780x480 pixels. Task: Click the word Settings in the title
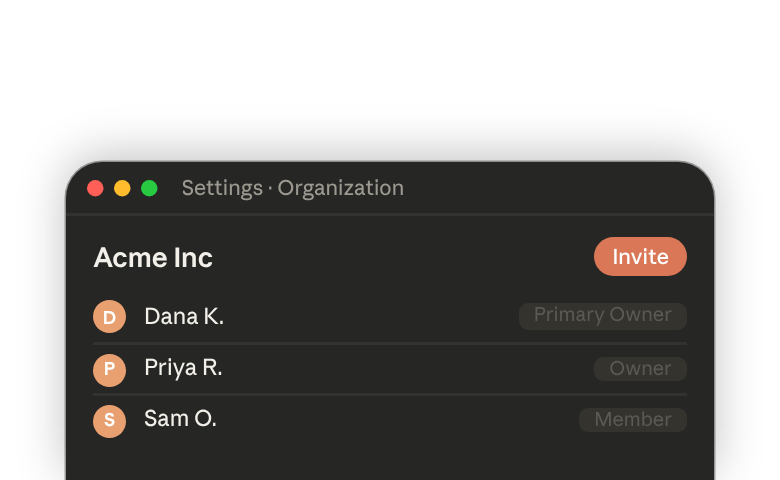[222, 189]
